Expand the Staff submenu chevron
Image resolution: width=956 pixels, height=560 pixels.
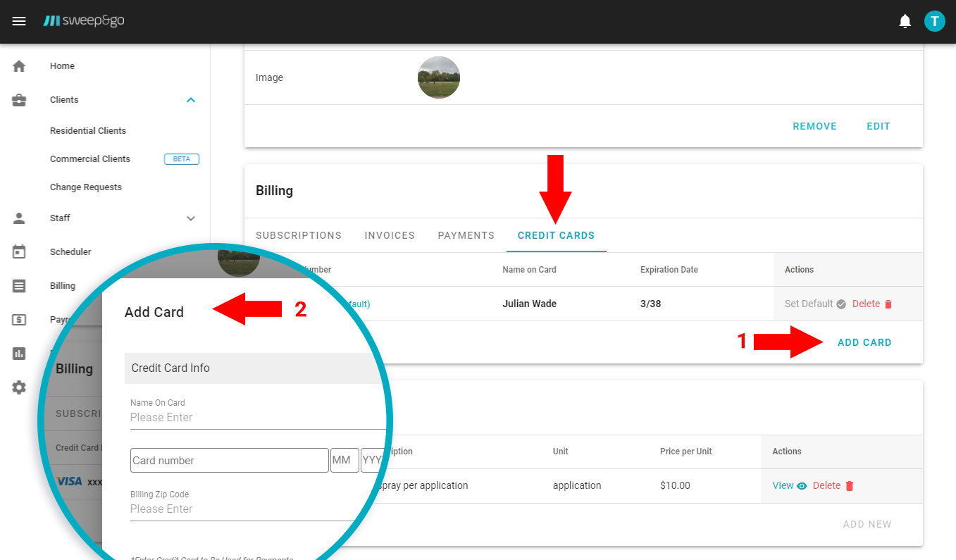[x=190, y=218]
